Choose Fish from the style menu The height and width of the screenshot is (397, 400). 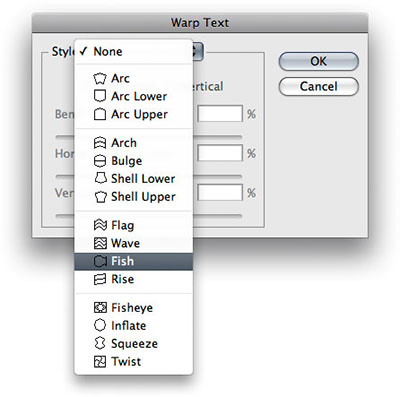(134, 261)
